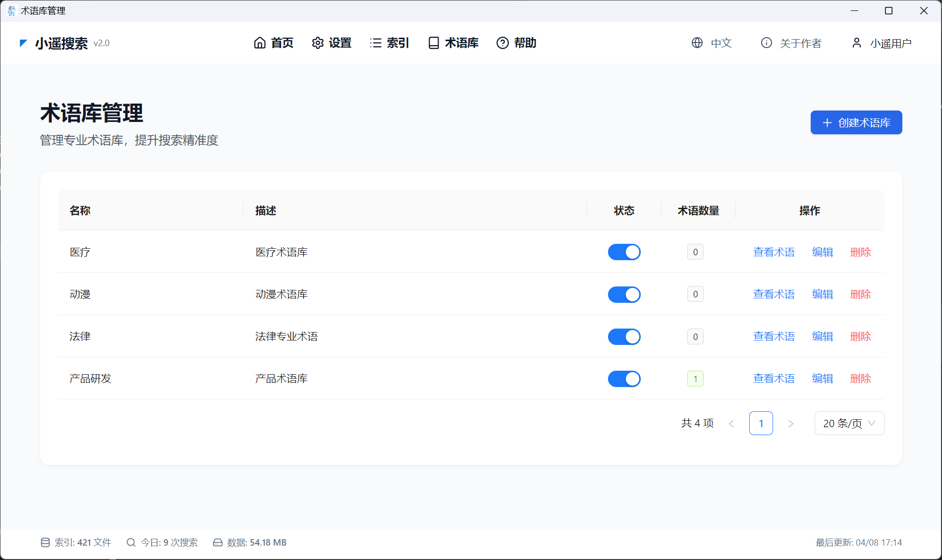
Task: Click the database icon beside 索引 421 文件
Action: (x=45, y=543)
